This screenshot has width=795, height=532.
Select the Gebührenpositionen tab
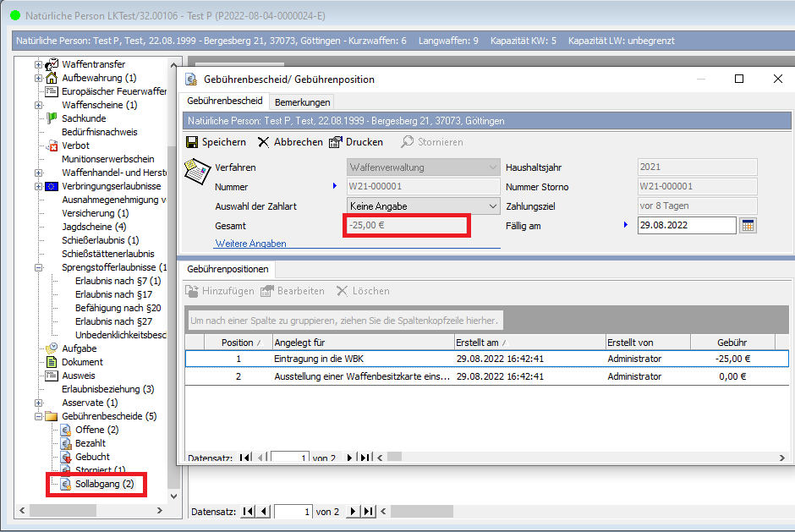pyautogui.click(x=228, y=269)
